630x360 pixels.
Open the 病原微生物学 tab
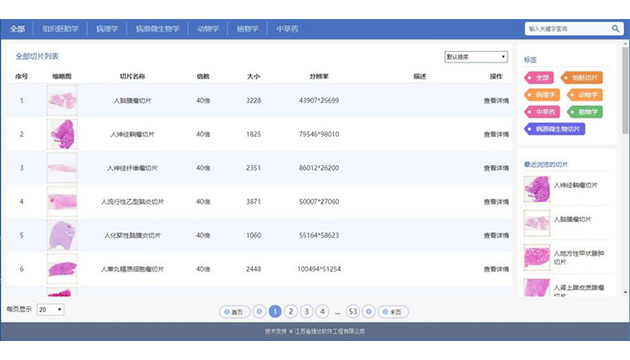158,29
